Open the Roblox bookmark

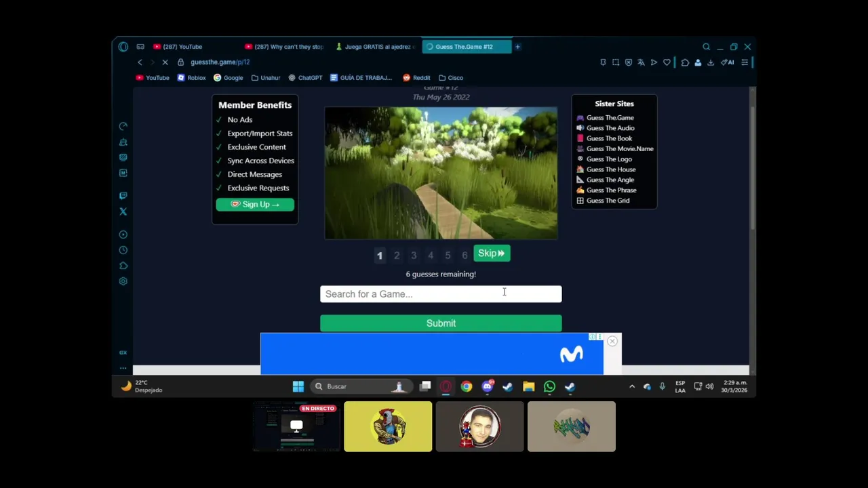(x=191, y=78)
